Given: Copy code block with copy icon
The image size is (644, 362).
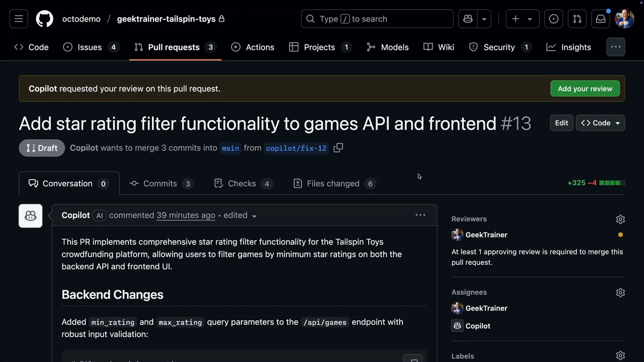Looking at the screenshot, I should coord(413,359).
